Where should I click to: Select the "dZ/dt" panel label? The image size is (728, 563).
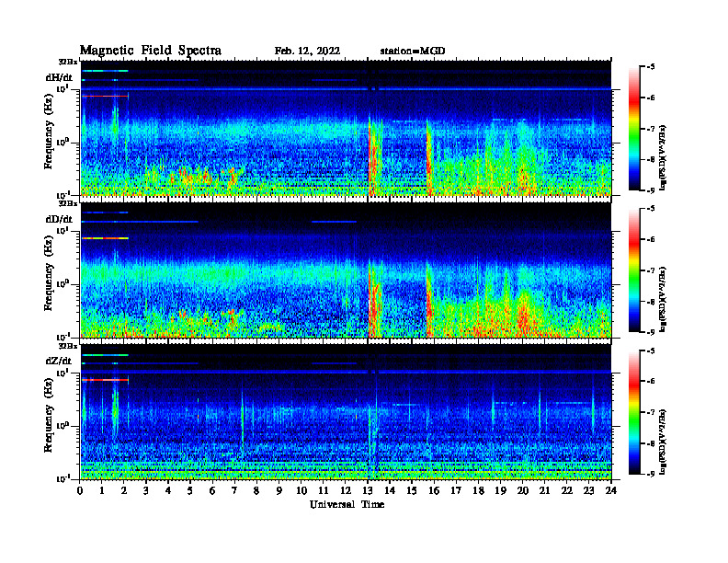point(59,361)
